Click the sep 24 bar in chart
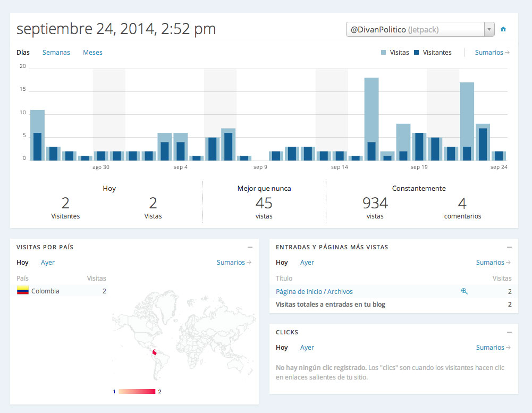 pyautogui.click(x=499, y=156)
